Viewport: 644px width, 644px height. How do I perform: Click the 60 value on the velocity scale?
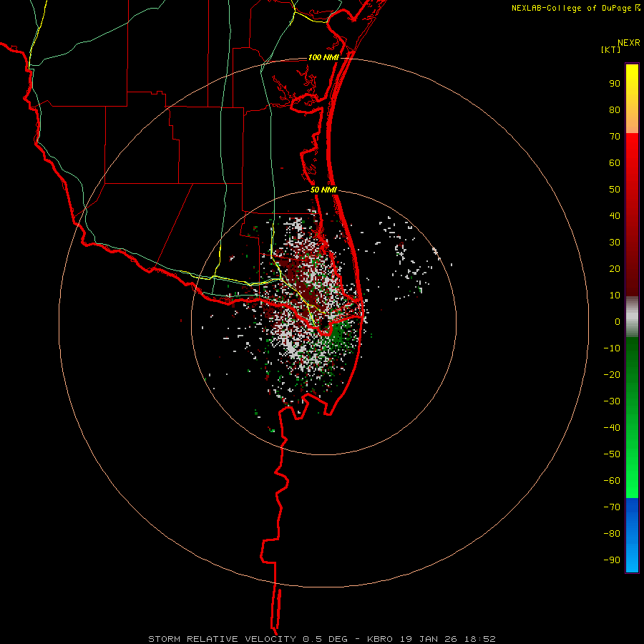(x=615, y=162)
